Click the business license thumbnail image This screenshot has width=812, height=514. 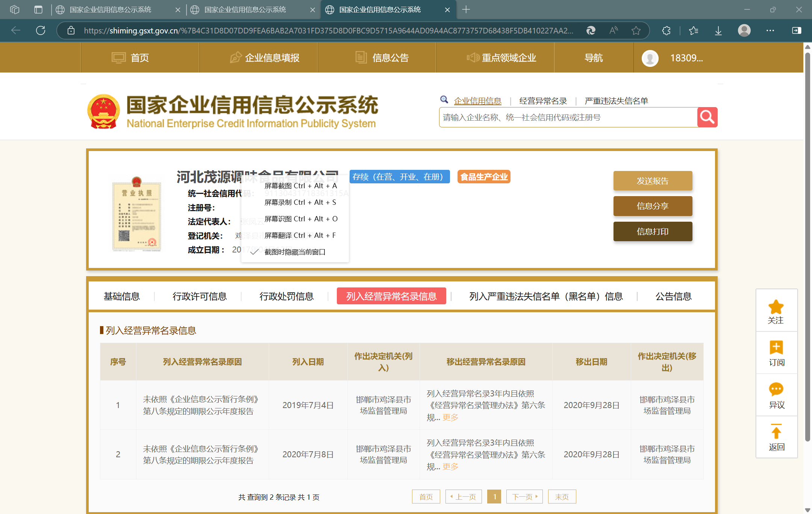click(x=137, y=214)
